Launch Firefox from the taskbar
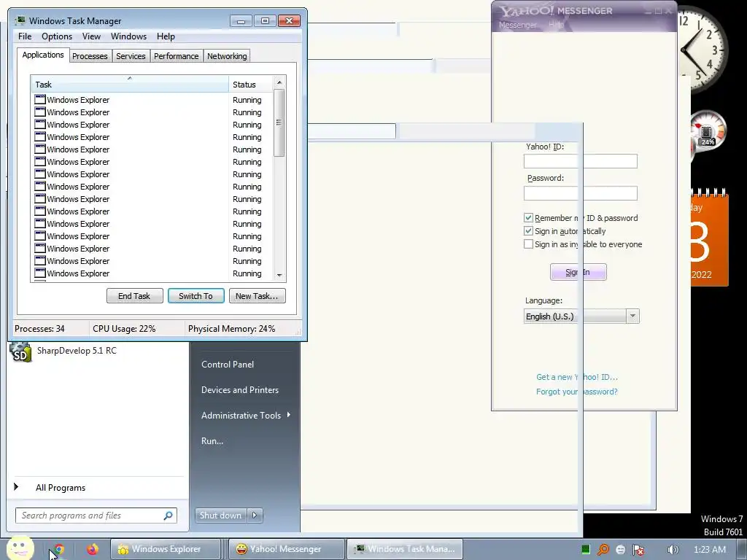 click(x=92, y=549)
